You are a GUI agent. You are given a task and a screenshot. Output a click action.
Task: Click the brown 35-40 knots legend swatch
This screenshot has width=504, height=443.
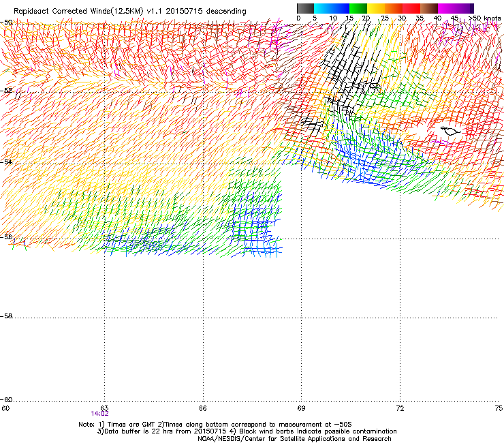tap(429, 8)
